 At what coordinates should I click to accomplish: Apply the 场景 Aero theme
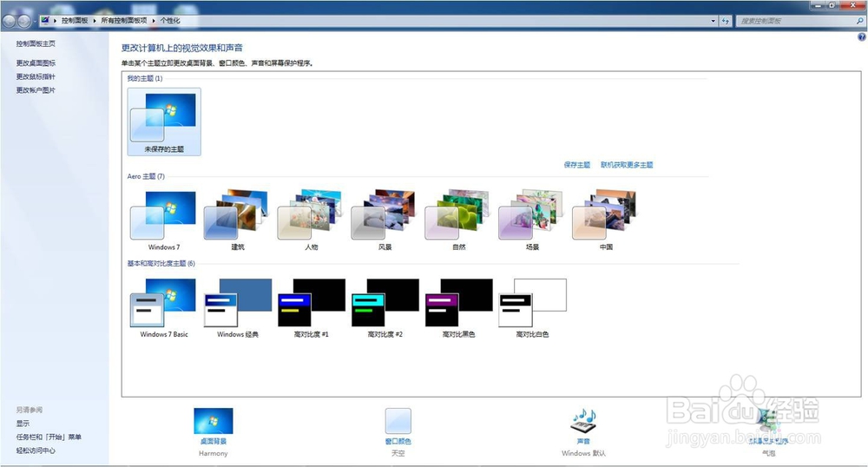click(x=532, y=220)
